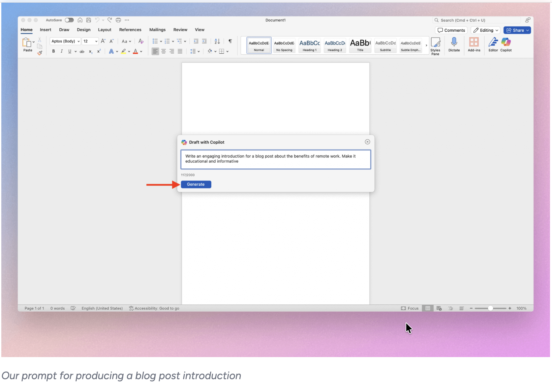Expand the font color dropdown arrow

click(x=141, y=51)
